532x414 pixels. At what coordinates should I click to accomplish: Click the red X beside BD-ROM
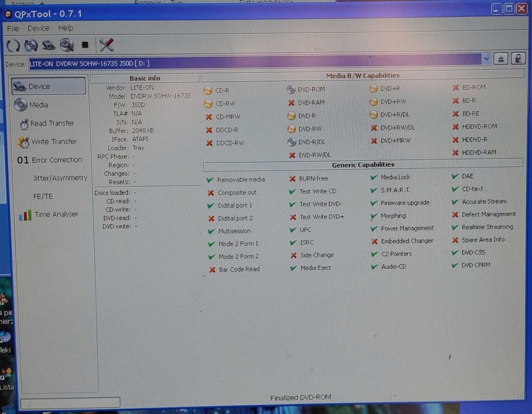455,88
